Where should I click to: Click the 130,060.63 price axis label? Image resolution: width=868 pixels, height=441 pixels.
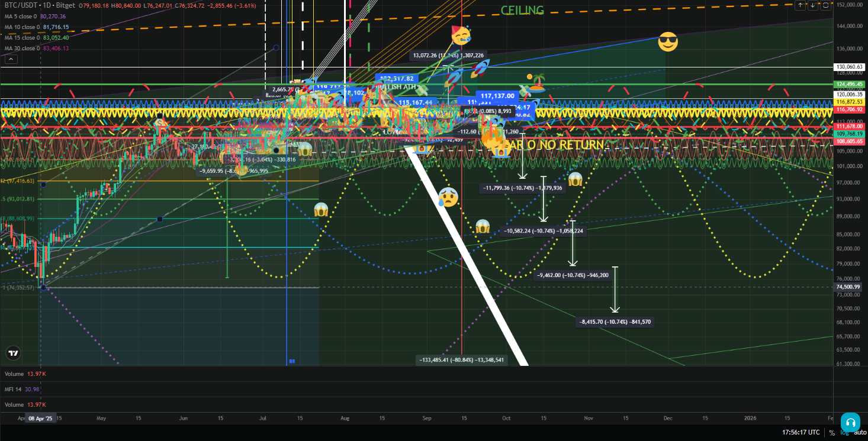pyautogui.click(x=849, y=67)
